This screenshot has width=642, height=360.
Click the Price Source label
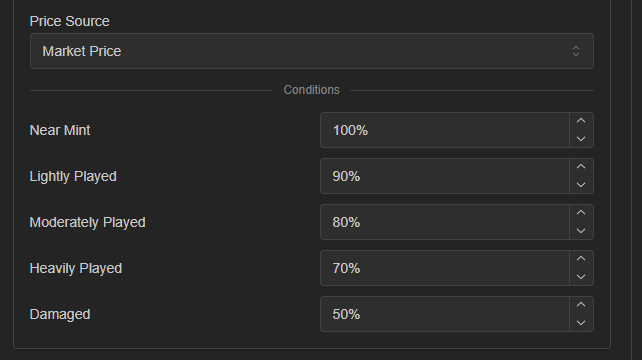pyautogui.click(x=70, y=21)
